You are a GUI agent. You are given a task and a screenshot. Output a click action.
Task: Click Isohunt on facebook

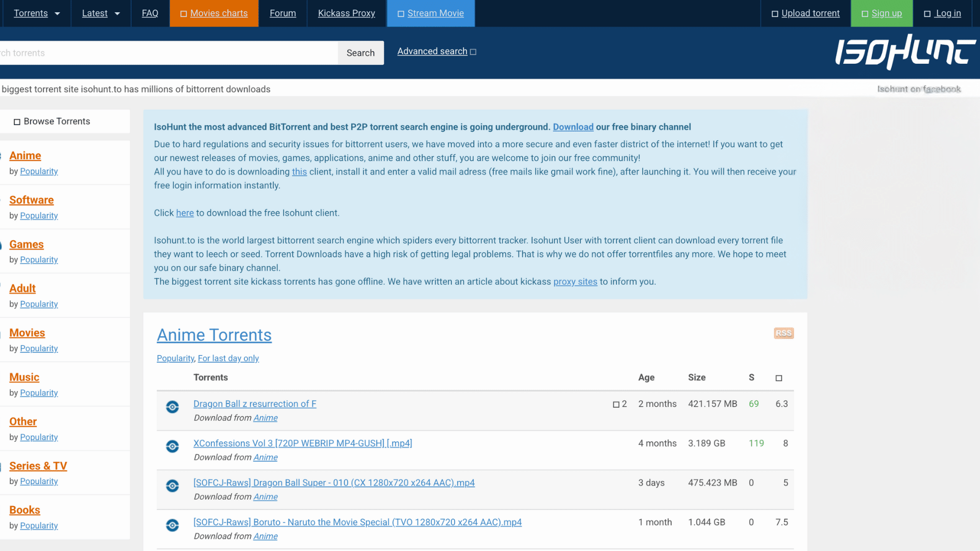[919, 89]
